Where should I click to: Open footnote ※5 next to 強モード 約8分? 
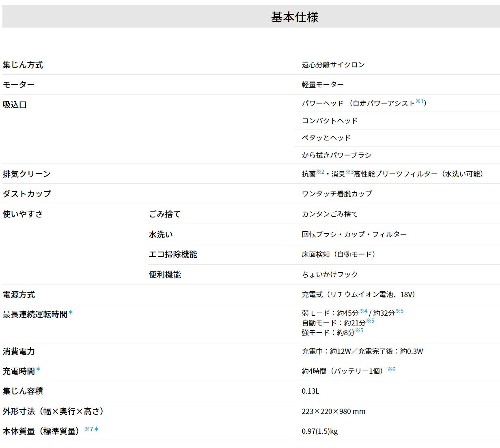(x=359, y=330)
